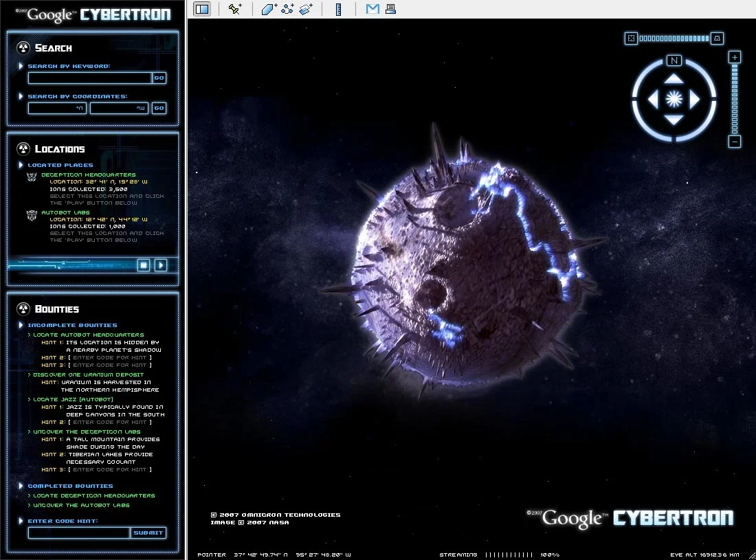
Task: Zoom in with the plus button
Action: (x=734, y=57)
